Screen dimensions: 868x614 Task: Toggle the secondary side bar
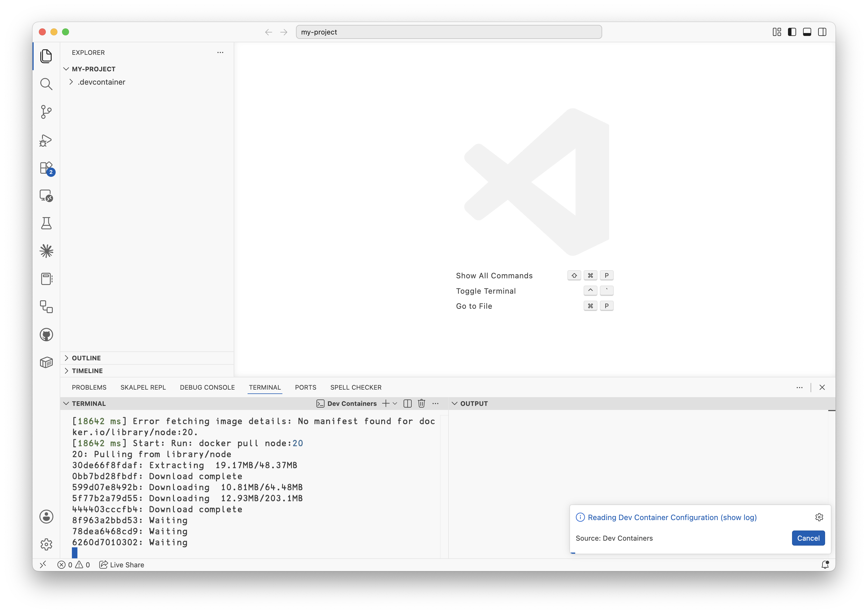(822, 32)
